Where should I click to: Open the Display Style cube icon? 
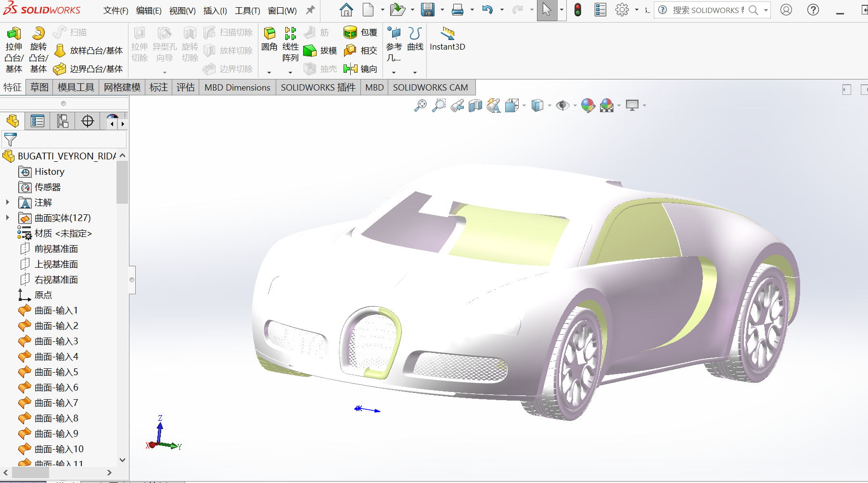pos(537,105)
